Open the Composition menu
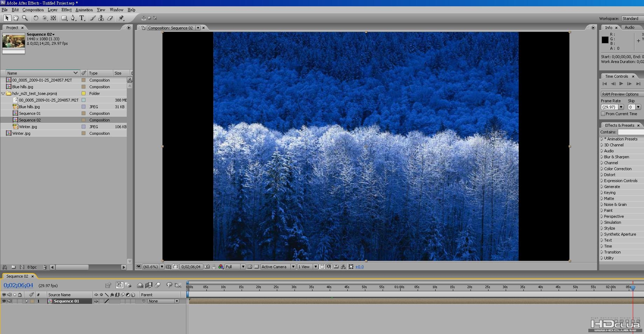Screen dimensions: 644x334 tap(33, 10)
